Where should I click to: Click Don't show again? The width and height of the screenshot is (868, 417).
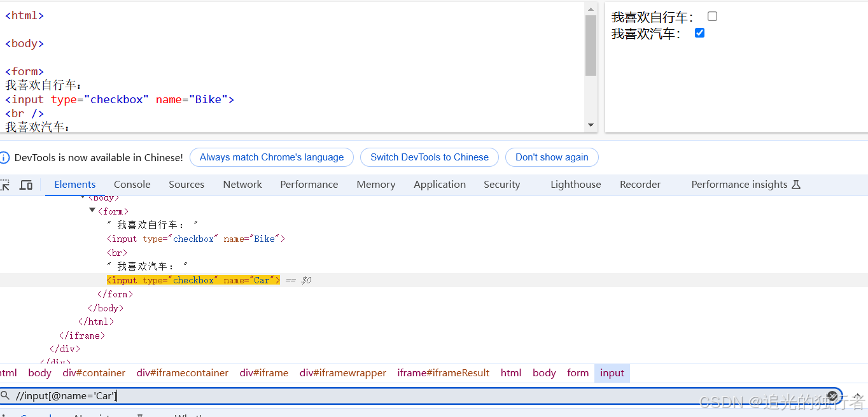552,157
